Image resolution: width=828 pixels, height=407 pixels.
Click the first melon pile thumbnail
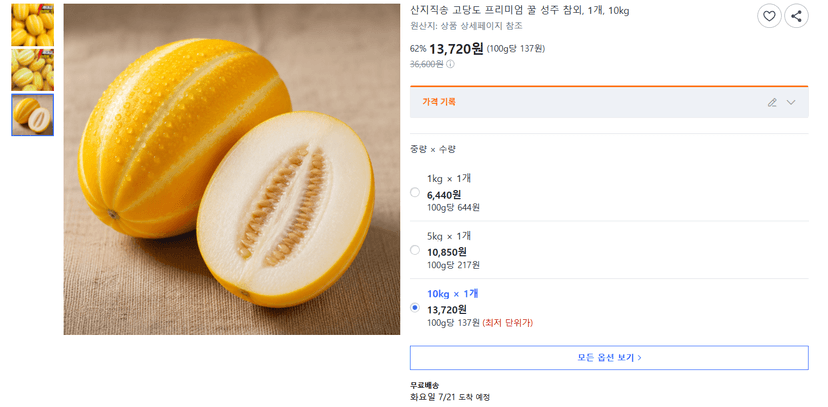click(33, 25)
